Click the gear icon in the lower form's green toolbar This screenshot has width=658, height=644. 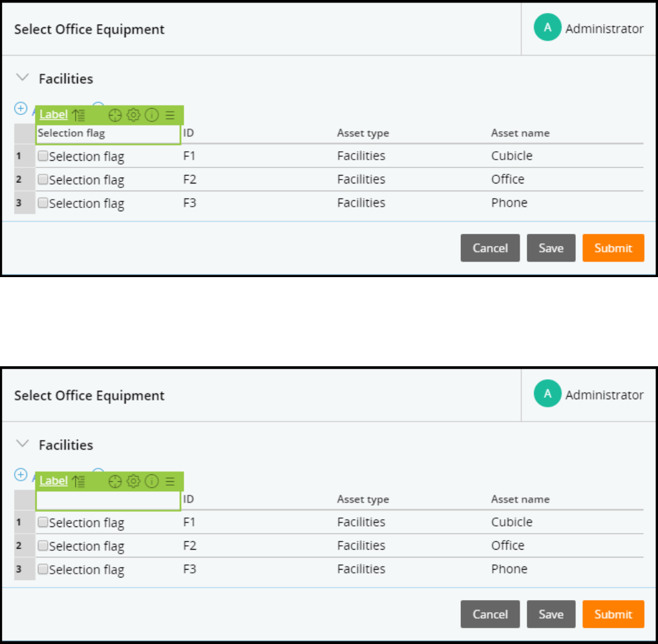click(x=133, y=481)
